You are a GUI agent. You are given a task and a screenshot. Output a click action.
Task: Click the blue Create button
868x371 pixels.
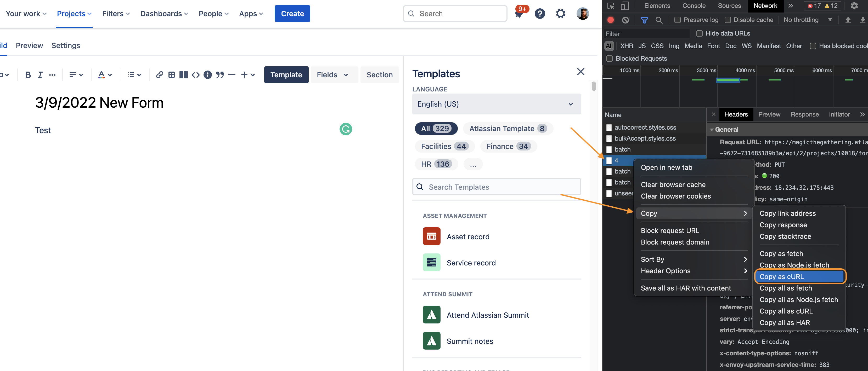click(x=292, y=14)
